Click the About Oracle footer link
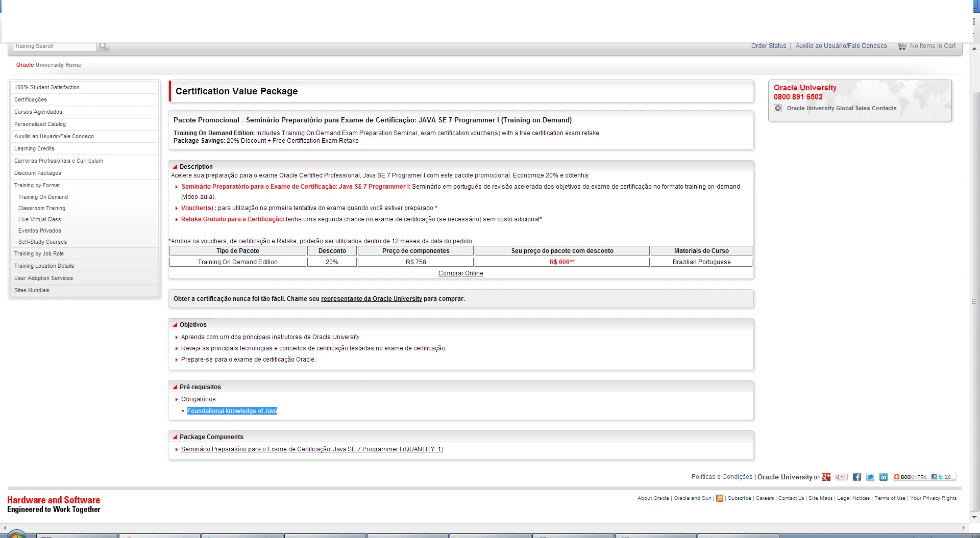Viewport: 980px width, 538px height. 653,498
